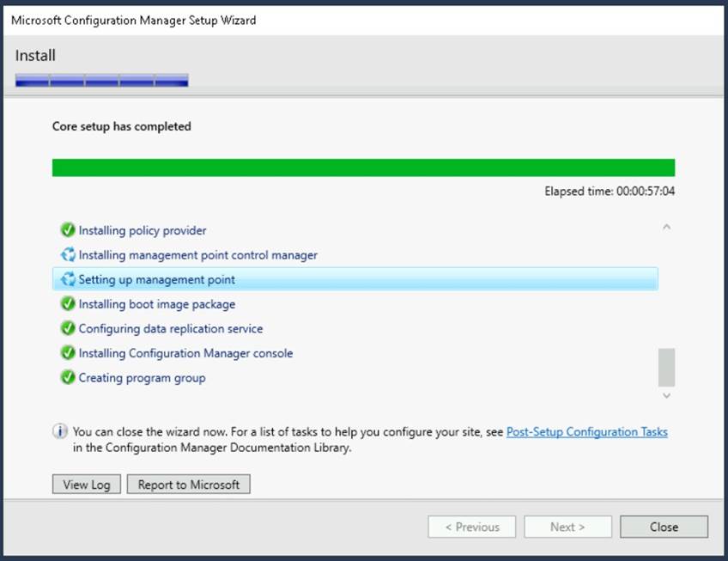Click the scroll down arrow of task list
728x561 pixels.
pos(666,395)
